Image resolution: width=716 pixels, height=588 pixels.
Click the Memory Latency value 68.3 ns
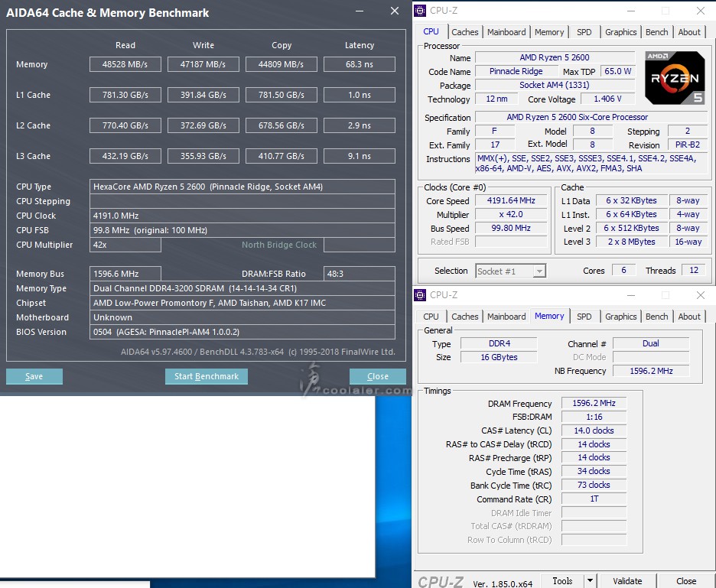click(360, 64)
